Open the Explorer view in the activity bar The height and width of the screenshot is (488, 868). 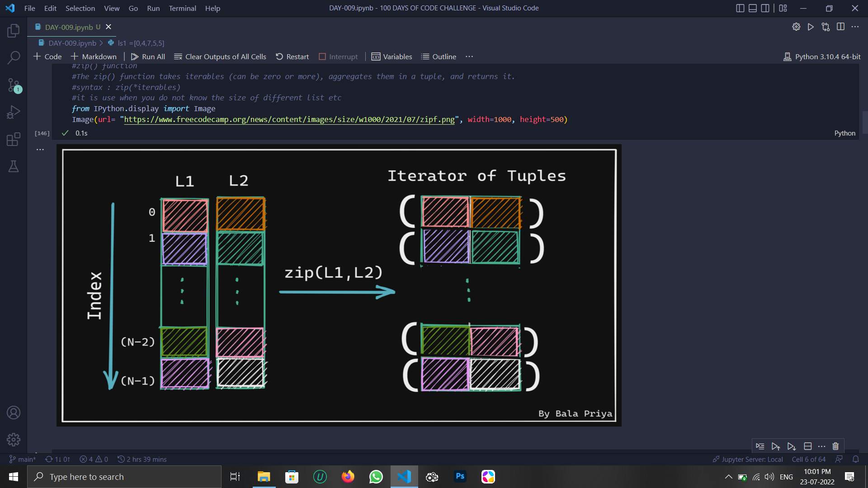(x=14, y=31)
